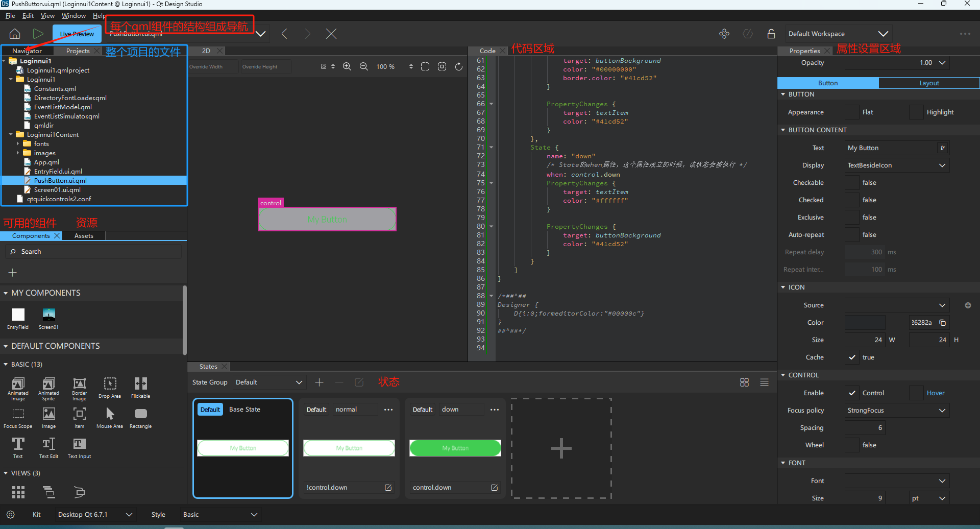The image size is (980, 529).
Task: Click the components Search field
Action: tap(93, 252)
